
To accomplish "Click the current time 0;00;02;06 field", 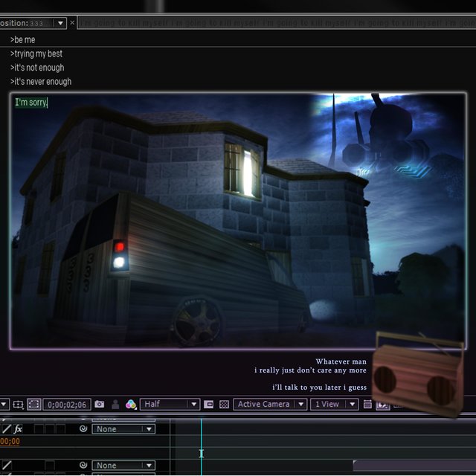I will coord(67,405).
